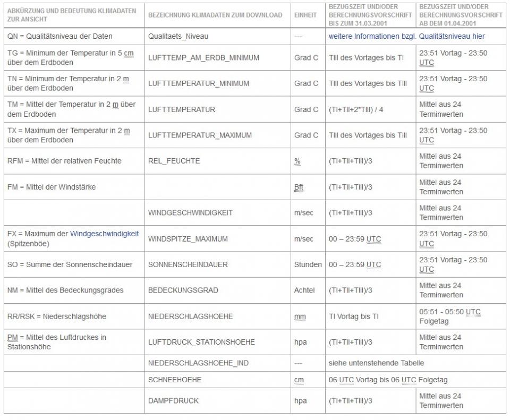Select the EINHEIT column header

(305, 15)
